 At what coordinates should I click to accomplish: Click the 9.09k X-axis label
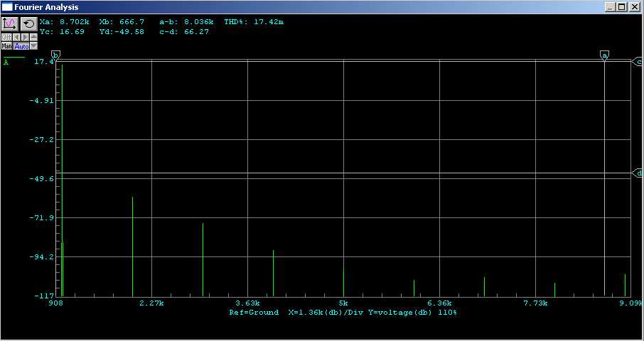(x=630, y=303)
